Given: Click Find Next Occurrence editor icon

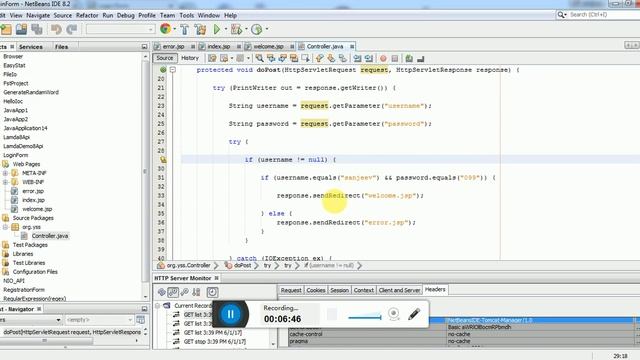Looking at the screenshot, I should (x=282, y=58).
